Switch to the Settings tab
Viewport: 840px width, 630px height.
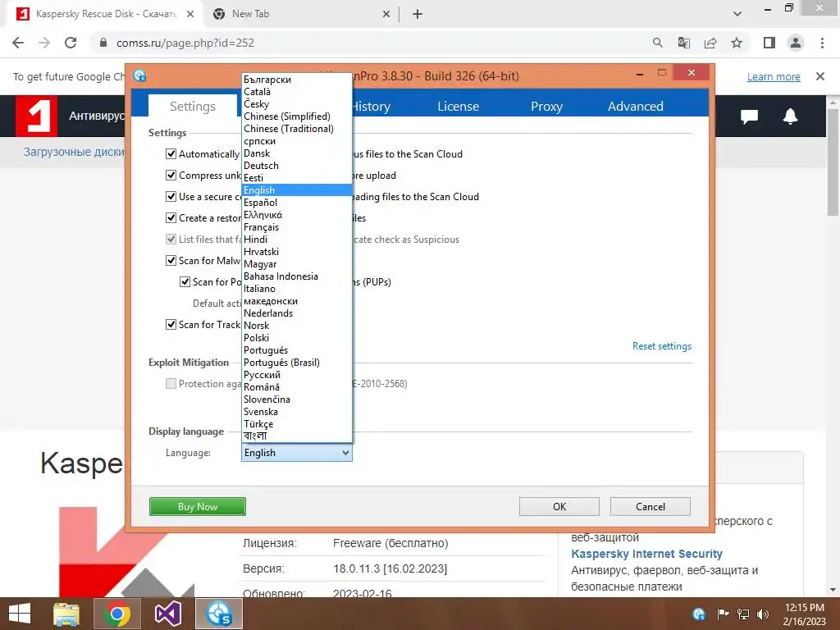click(x=192, y=106)
